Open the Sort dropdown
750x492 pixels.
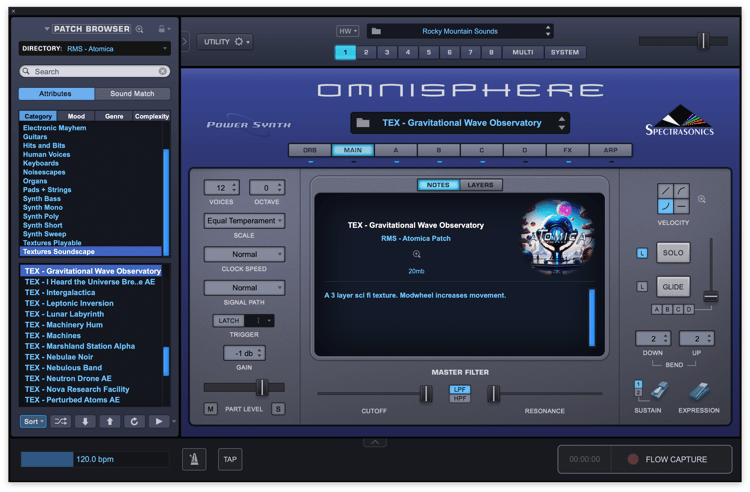pos(33,421)
